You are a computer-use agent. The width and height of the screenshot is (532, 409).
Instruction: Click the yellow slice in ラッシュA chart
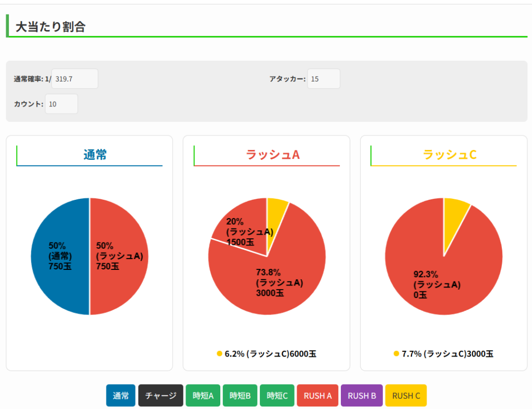point(275,210)
